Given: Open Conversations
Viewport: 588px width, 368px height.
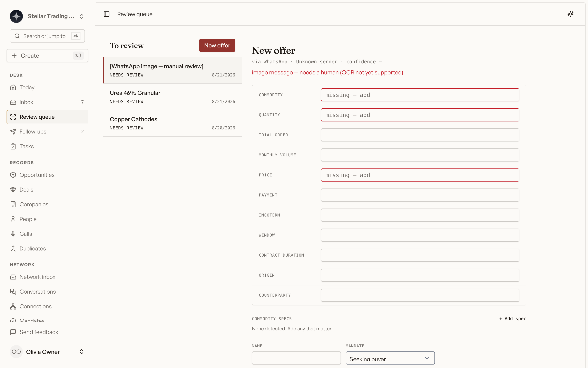Looking at the screenshot, I should (x=47, y=292).
